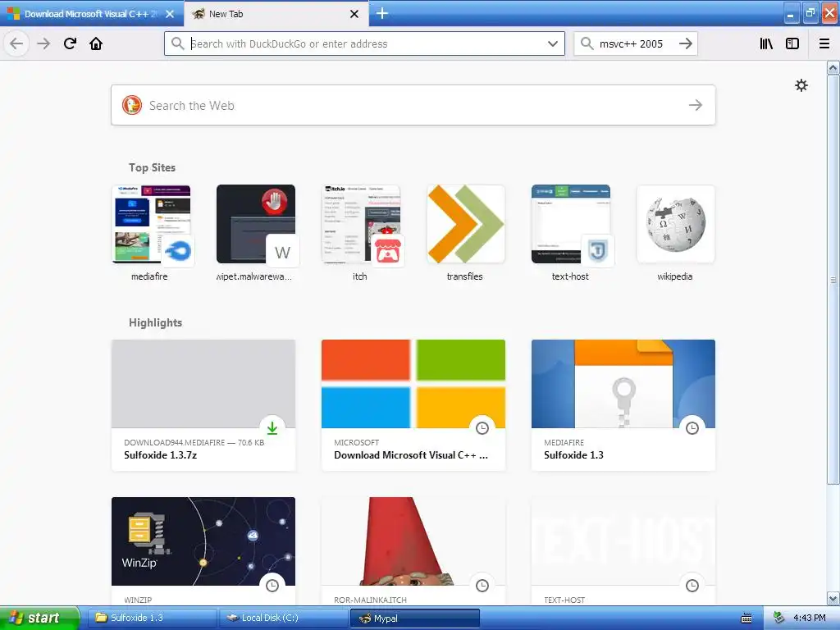Open Download Microsoft Visual C++ highlight card
840x630 pixels.
(413, 405)
